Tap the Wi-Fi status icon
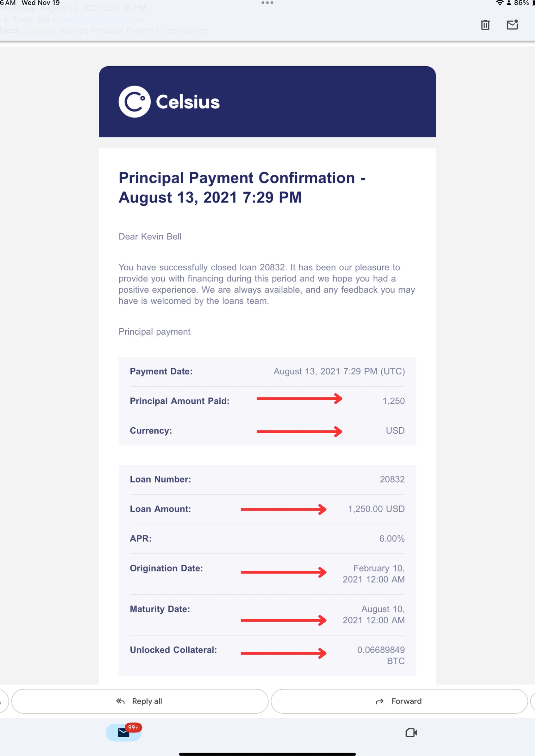This screenshot has width=535, height=756. (x=500, y=3)
